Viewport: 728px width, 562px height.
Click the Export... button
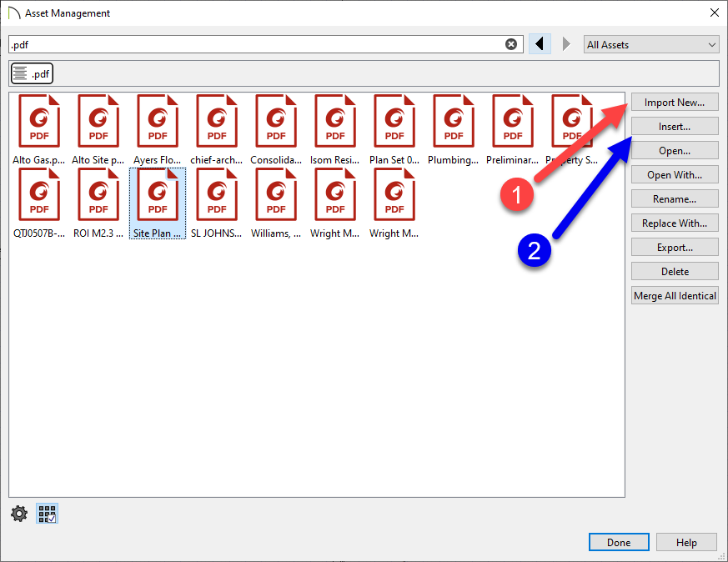(x=675, y=248)
